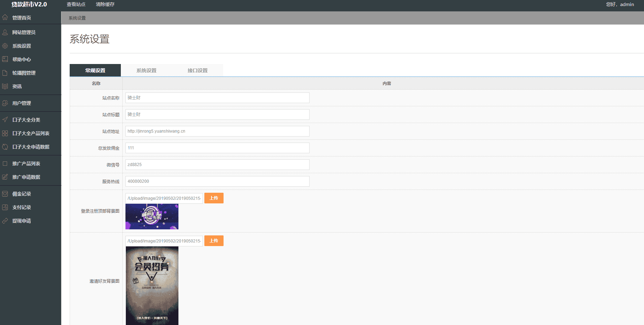Open 口子大全分类 in sidebar

pyautogui.click(x=26, y=120)
